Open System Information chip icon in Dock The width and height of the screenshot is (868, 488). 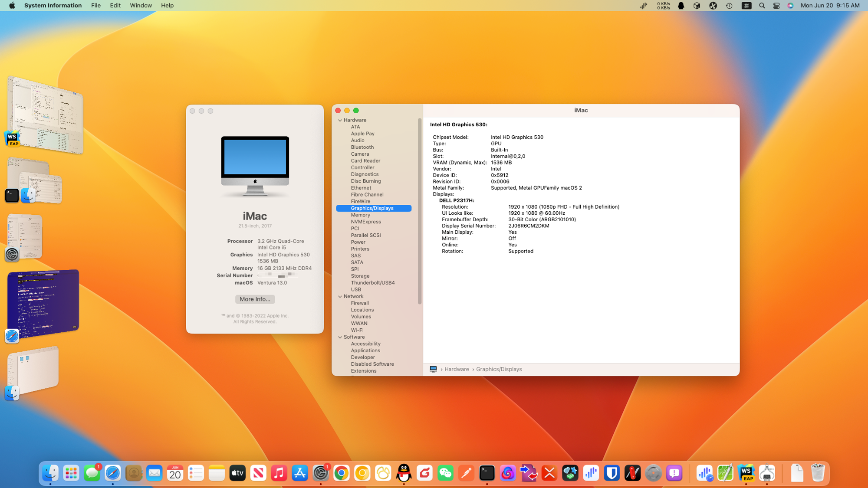(767, 473)
